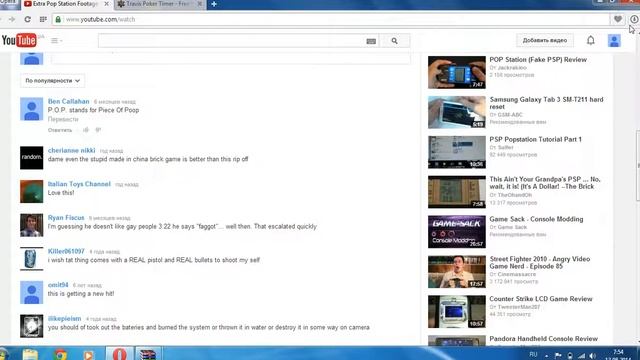The height and width of the screenshot is (360, 640).
Task: Open Samsung Galaxy Tab 3 hard reset thumbnail
Action: [x=457, y=112]
